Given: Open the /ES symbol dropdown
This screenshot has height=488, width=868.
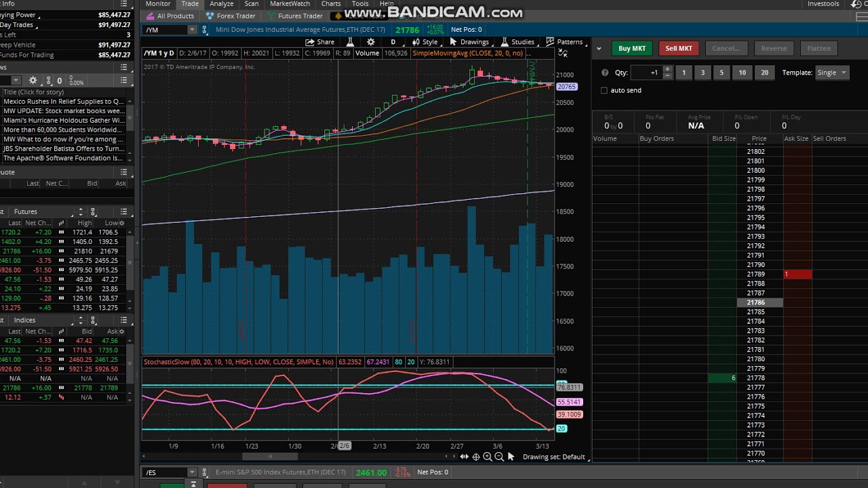Looking at the screenshot, I should click(192, 472).
